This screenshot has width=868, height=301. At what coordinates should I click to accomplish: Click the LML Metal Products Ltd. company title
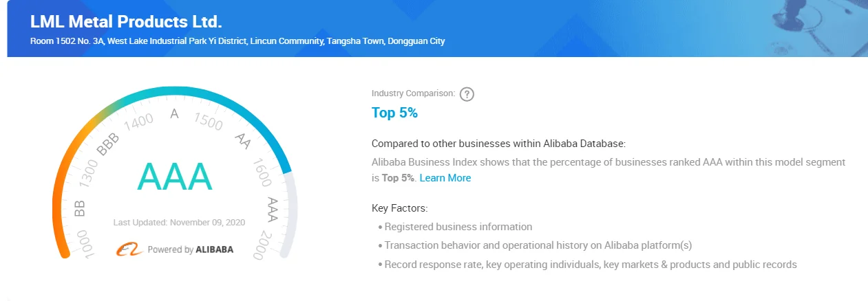[x=126, y=21]
